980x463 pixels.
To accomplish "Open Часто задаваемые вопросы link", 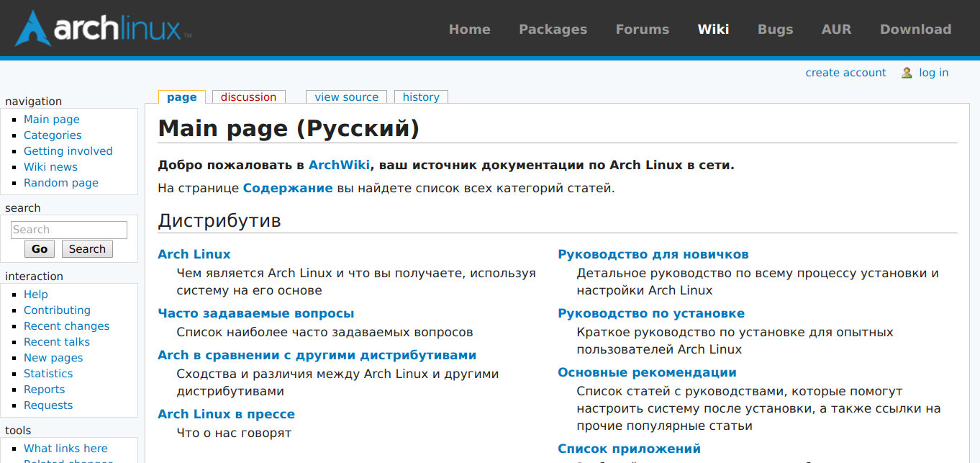I will click(x=256, y=313).
